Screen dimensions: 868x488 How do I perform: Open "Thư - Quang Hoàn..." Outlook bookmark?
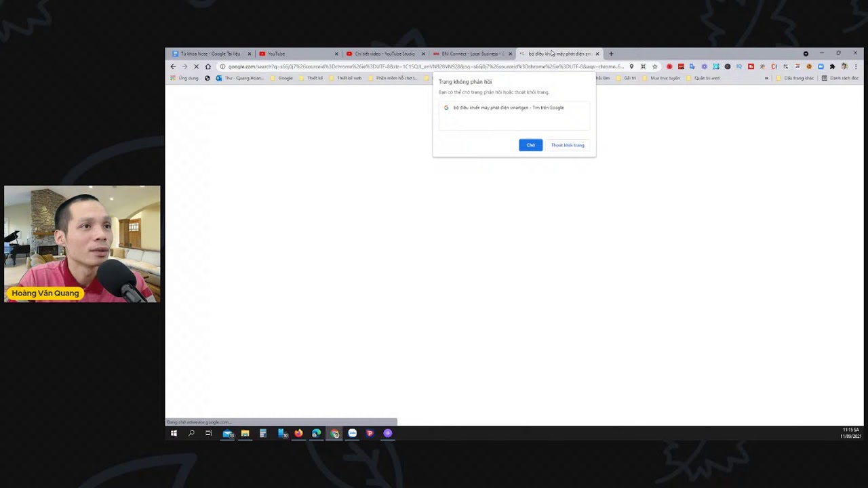point(239,78)
